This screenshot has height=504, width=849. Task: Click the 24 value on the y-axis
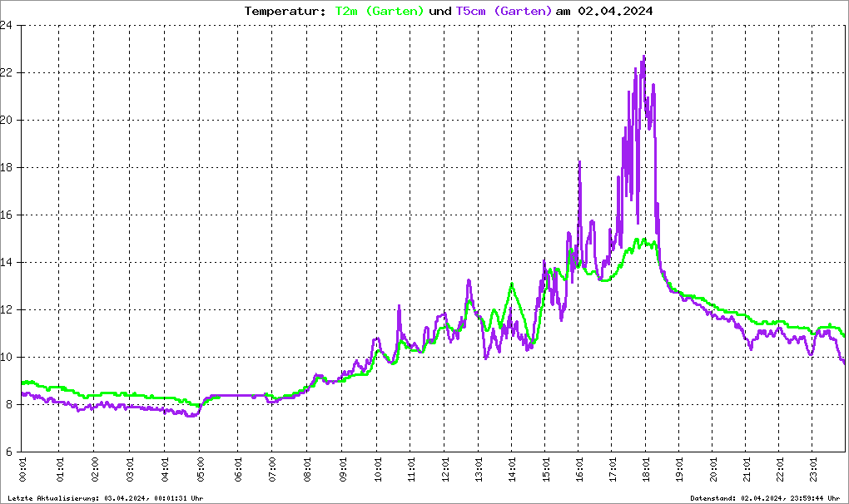click(x=7, y=25)
